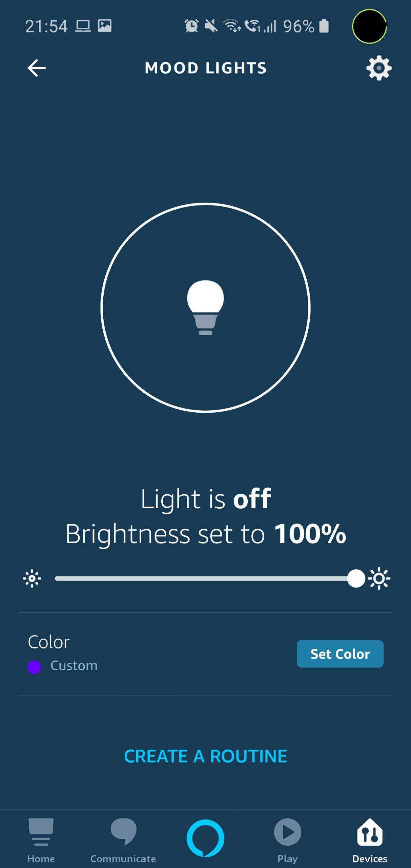Go to the Play tab
Image resolution: width=411 pixels, height=868 pixels.
pyautogui.click(x=287, y=839)
